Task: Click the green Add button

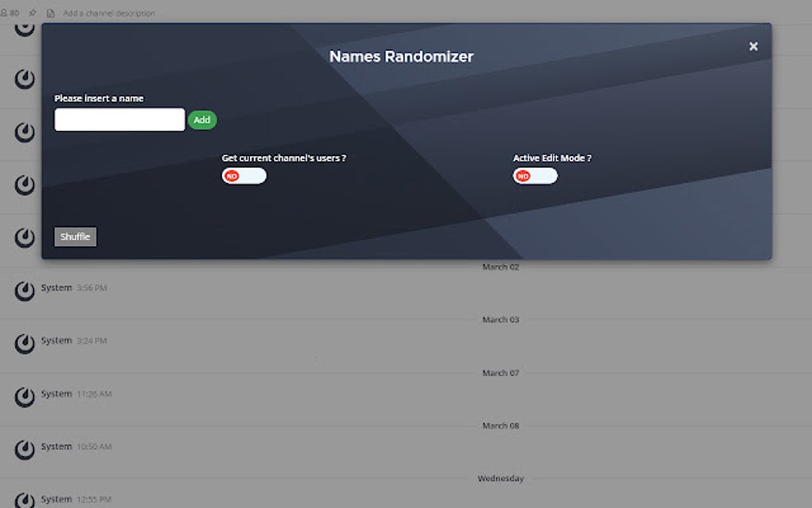Action: (x=202, y=119)
